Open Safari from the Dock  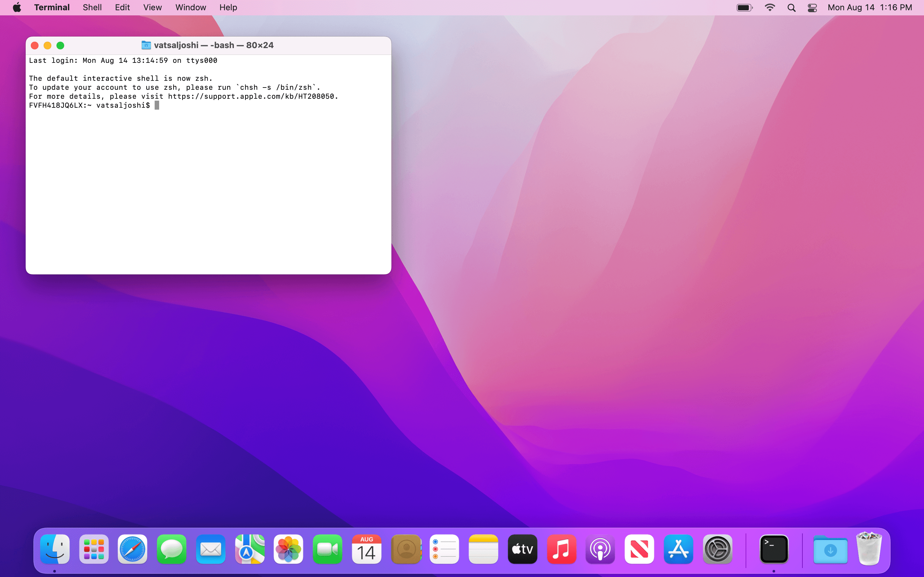pyautogui.click(x=132, y=549)
